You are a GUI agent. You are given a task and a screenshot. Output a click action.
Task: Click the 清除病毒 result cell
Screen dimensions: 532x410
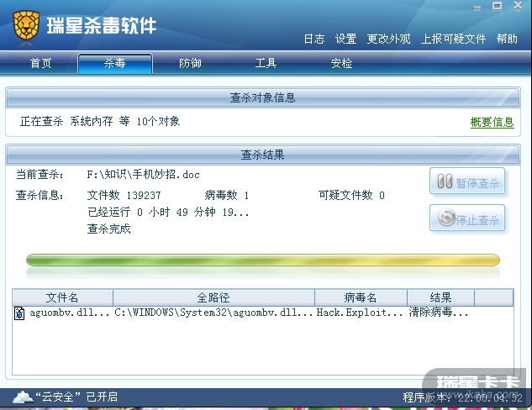[x=439, y=313]
